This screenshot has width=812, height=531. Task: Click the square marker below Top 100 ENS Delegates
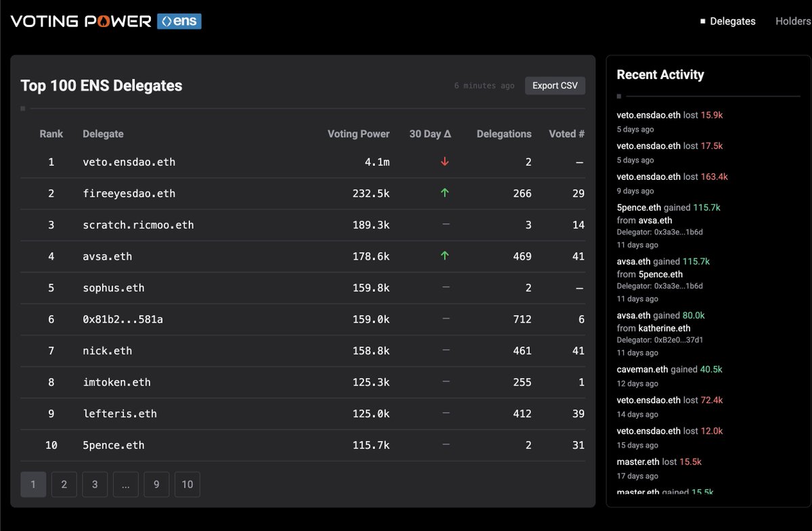tap(22, 108)
